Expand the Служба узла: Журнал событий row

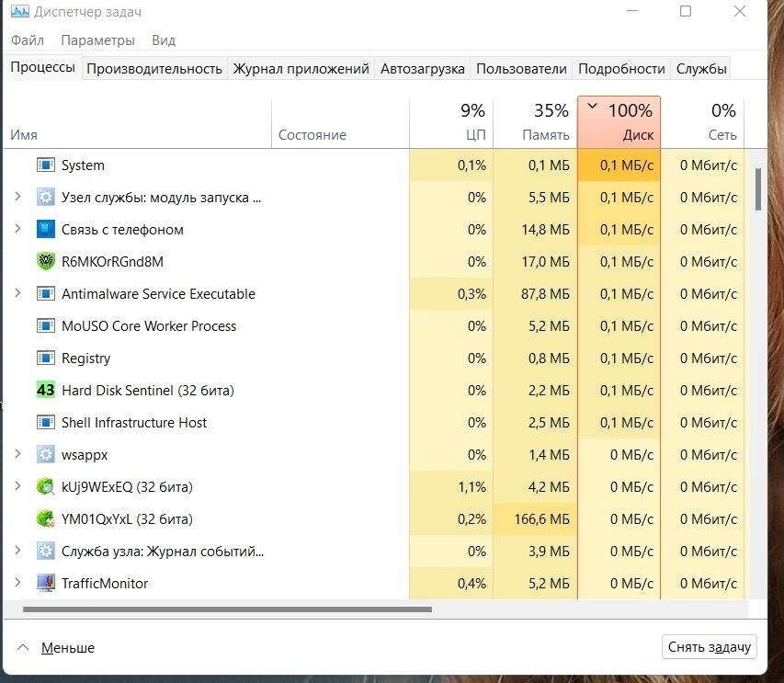point(18,550)
